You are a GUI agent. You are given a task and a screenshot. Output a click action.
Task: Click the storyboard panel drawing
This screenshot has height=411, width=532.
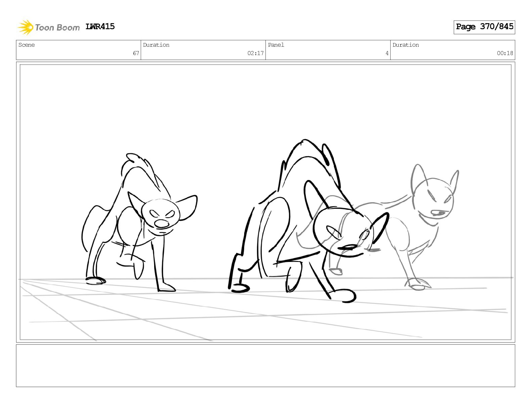coord(265,202)
